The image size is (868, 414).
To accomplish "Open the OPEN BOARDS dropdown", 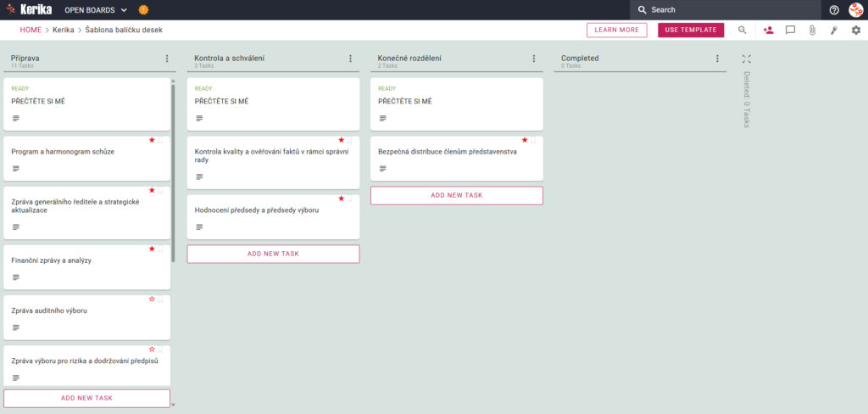I will (96, 10).
